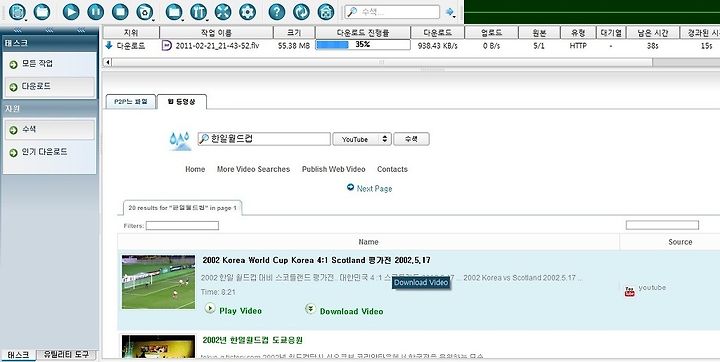This screenshot has width=720, height=362.
Task: Open the dark folder toolbar icon
Action: tap(174, 11)
